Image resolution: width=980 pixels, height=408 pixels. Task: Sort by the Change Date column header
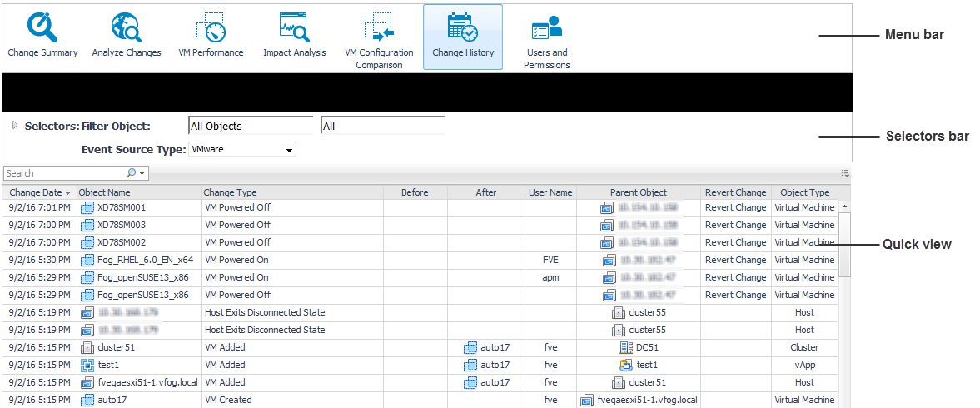coord(38,192)
